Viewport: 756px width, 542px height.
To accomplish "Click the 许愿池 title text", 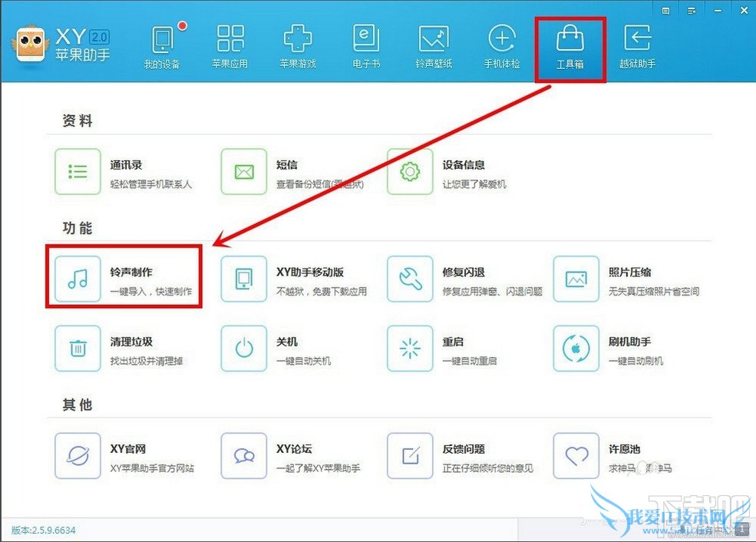I will click(x=625, y=449).
